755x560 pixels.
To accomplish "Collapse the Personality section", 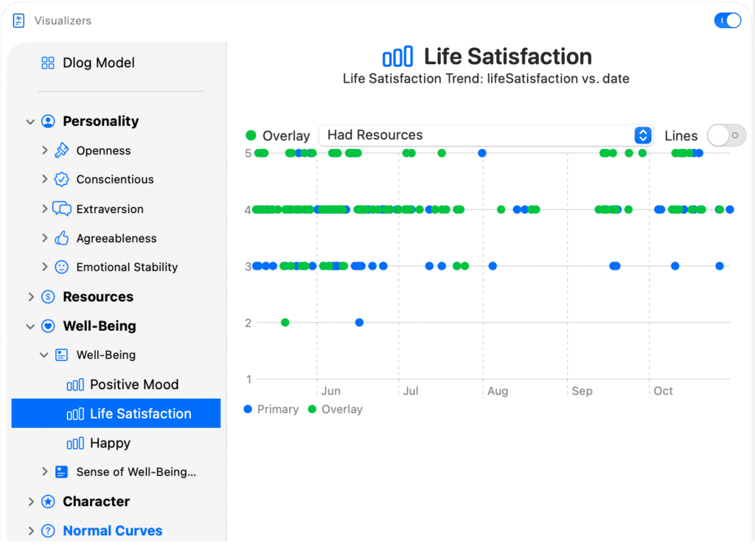I will (30, 122).
